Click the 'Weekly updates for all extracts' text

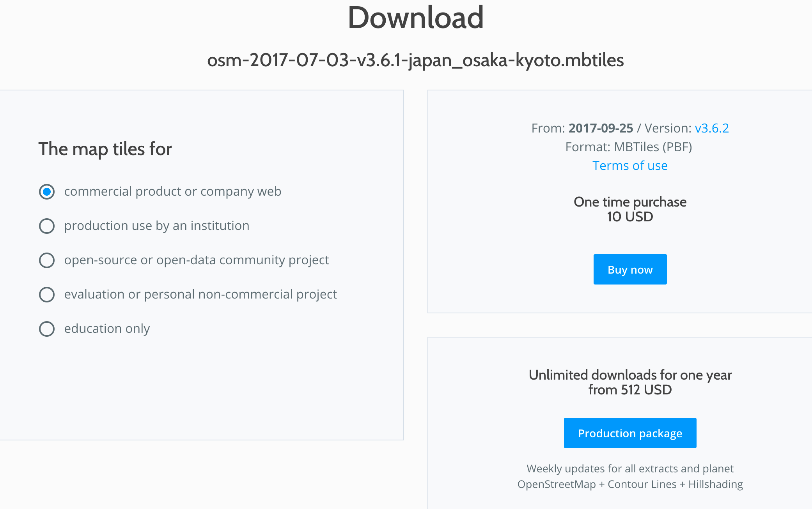click(630, 468)
